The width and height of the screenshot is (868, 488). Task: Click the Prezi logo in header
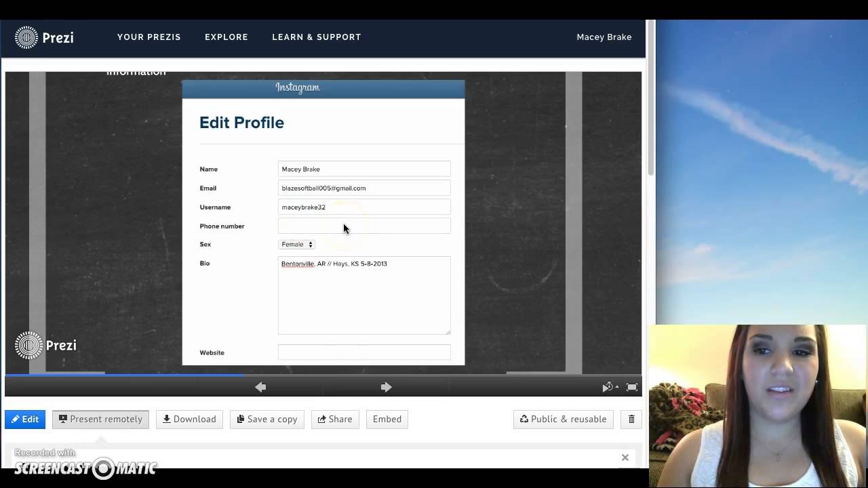click(44, 37)
